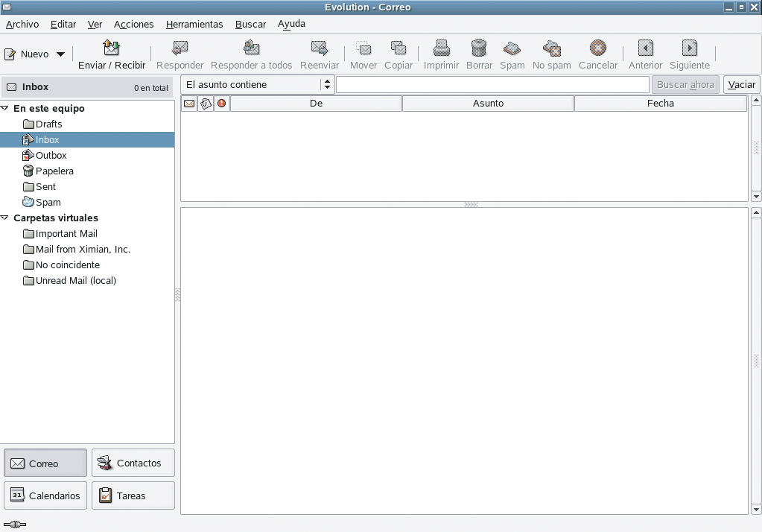Click the Mover toolbar icon
762x532 pixels.
click(363, 48)
